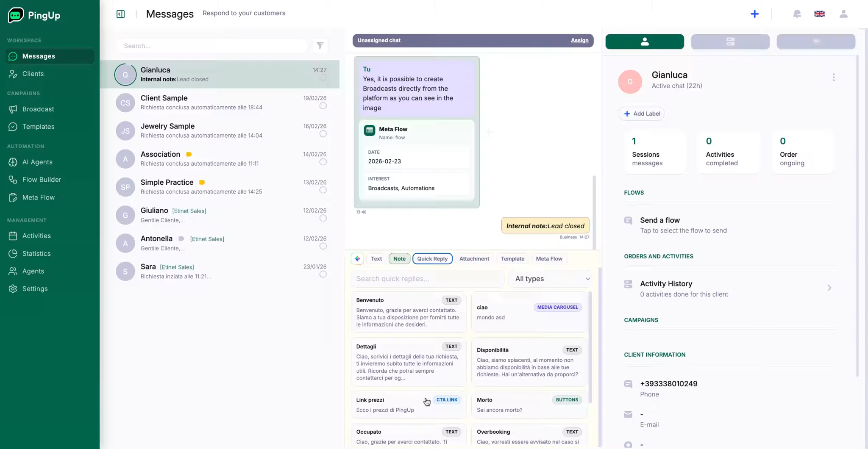Open the user profile icon in header

point(843,14)
